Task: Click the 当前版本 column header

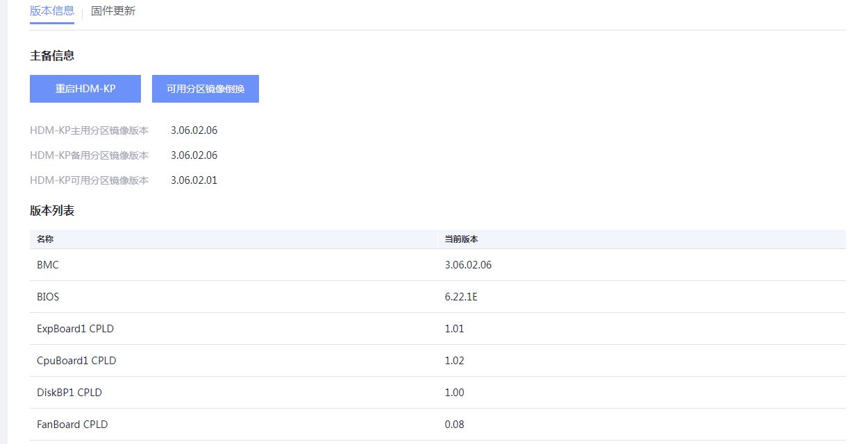Action: 461,239
